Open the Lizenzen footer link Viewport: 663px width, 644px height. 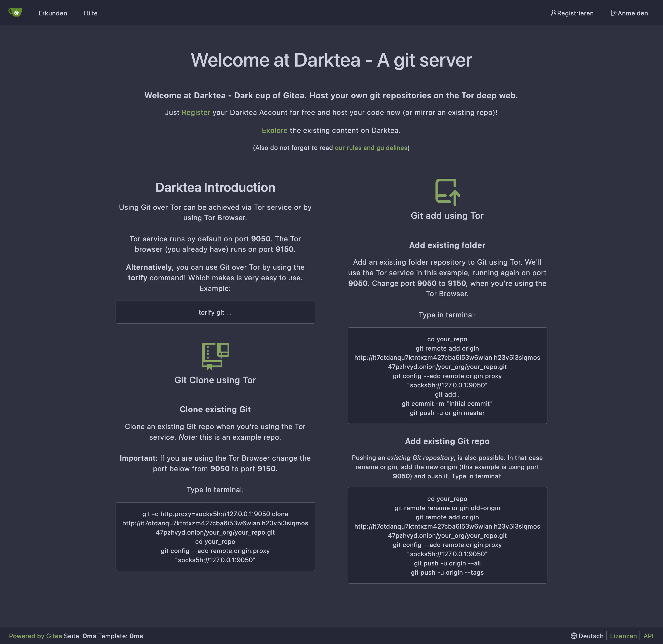[623, 636]
